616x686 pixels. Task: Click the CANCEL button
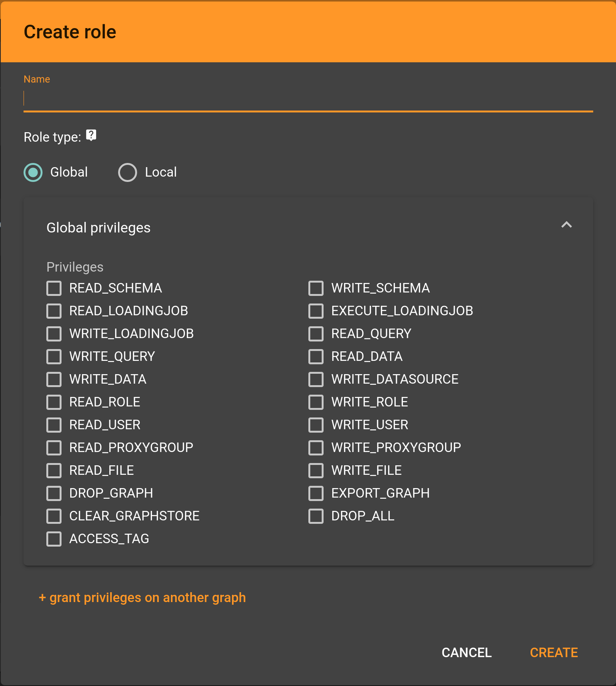pos(466,653)
